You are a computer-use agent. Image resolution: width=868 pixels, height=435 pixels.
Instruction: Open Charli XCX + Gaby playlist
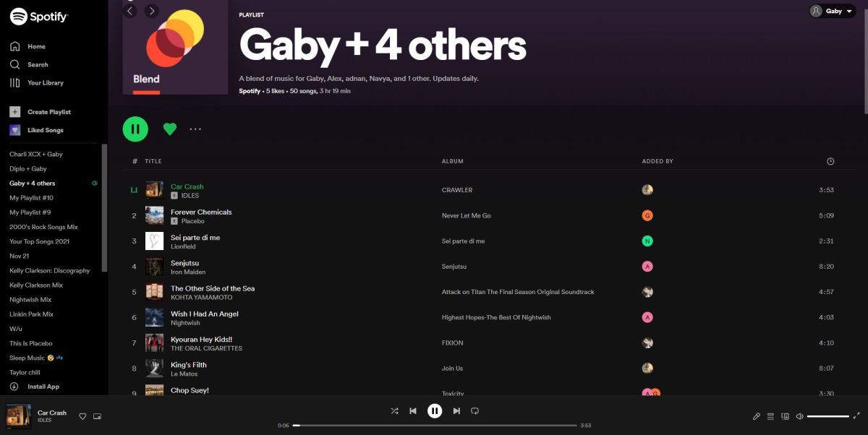[x=36, y=154]
